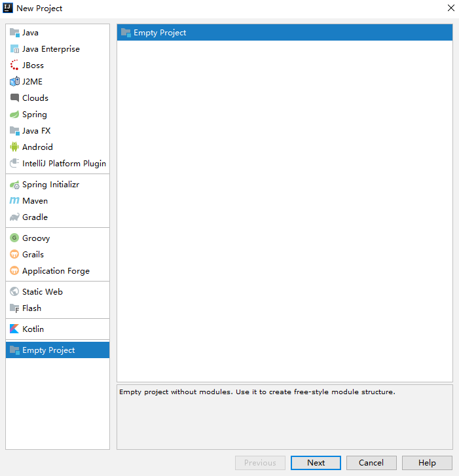Choose Kotlin project type
The height and width of the screenshot is (476, 459).
click(58, 329)
